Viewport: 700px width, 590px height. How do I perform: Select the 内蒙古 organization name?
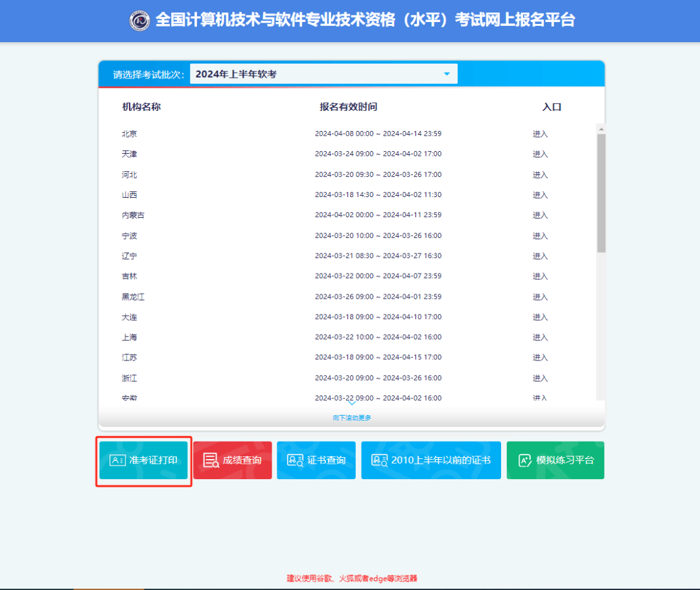pyautogui.click(x=133, y=215)
